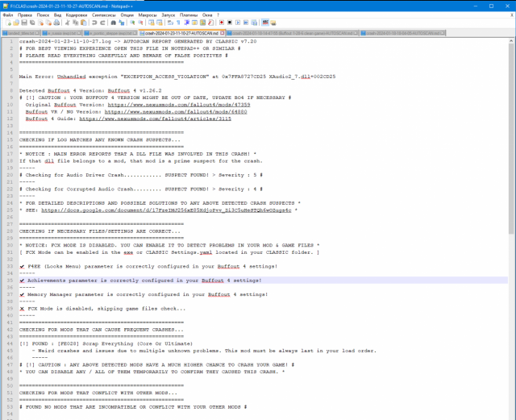Show the Function List panel icon
The height and width of the screenshot is (420, 516).
(x=210, y=23)
